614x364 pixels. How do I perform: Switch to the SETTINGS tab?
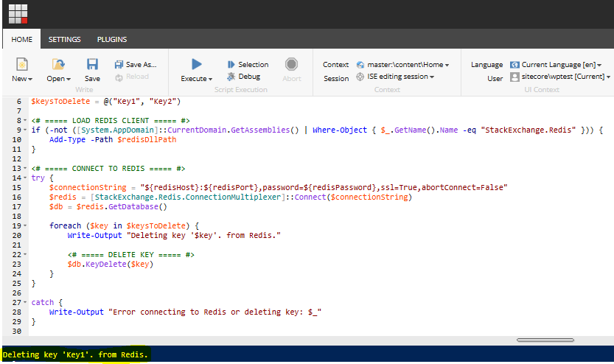click(65, 40)
